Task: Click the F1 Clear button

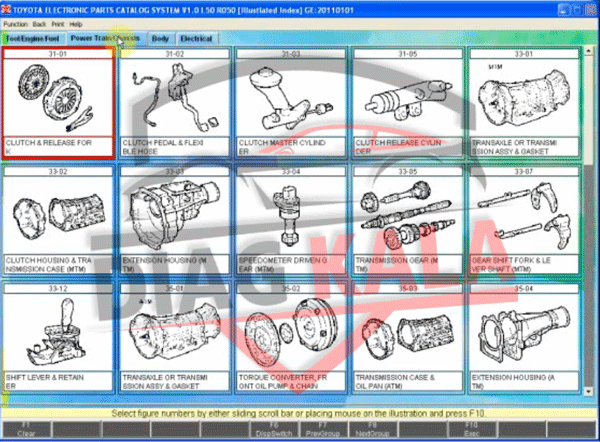Action: point(26,429)
